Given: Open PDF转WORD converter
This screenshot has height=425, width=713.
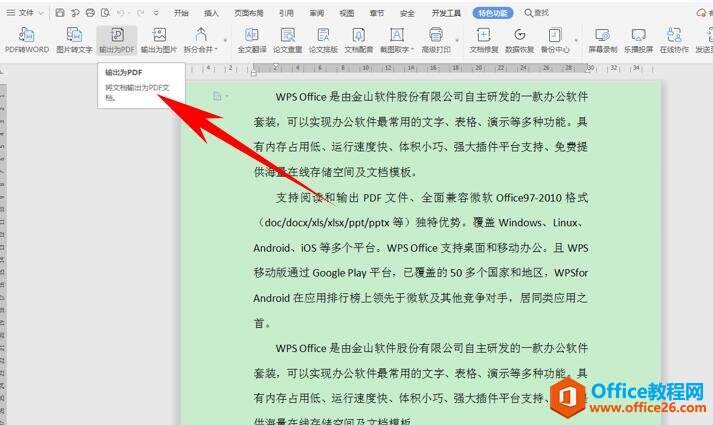Looking at the screenshot, I should 27,40.
